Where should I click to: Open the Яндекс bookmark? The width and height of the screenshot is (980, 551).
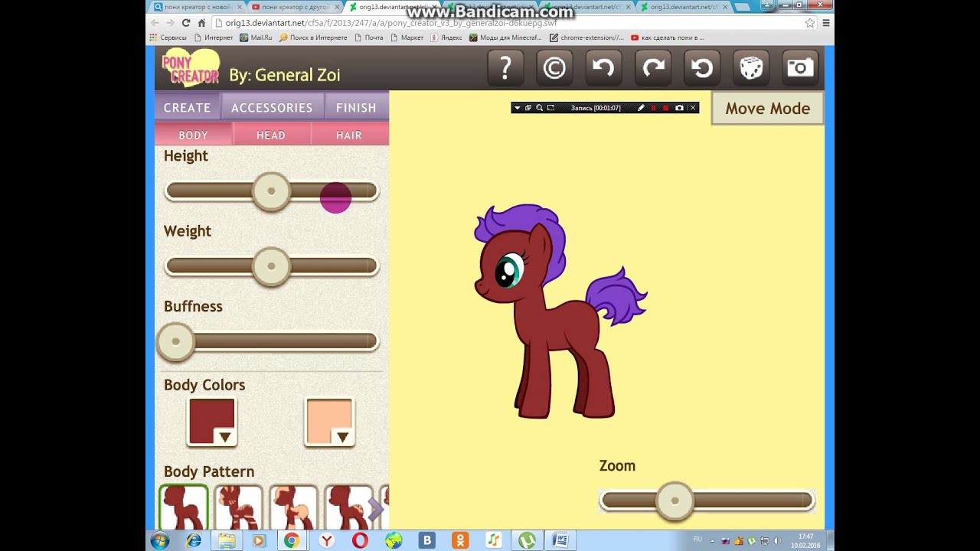pyautogui.click(x=446, y=37)
